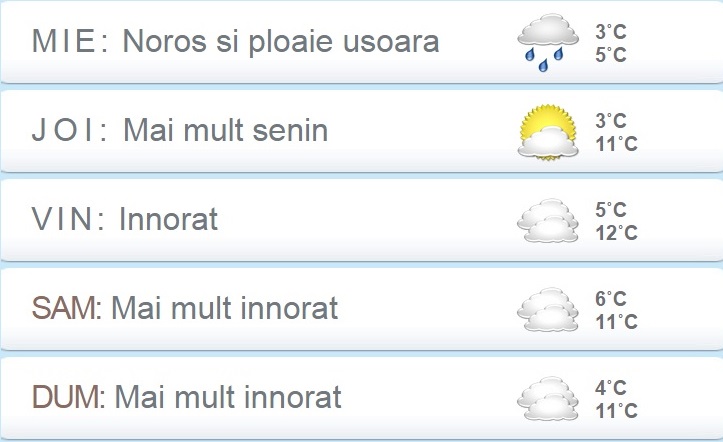Click the sun-and-cloud icon for JOI
Viewport: 723px width, 442px height.
(x=548, y=132)
